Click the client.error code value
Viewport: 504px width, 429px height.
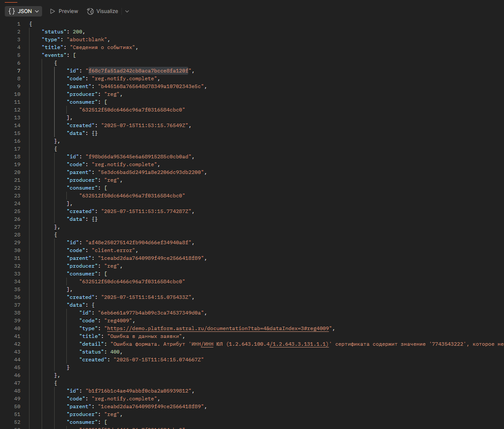pos(114,250)
